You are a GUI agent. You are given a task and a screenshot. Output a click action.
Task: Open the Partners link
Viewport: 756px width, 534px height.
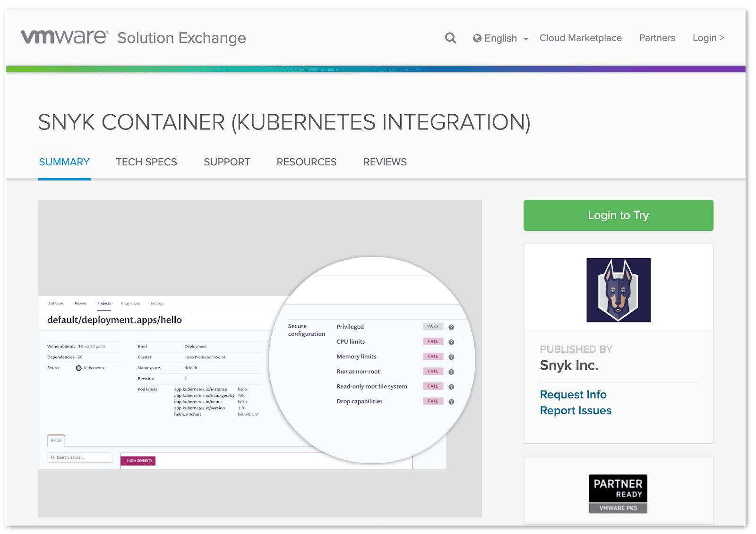coord(657,38)
